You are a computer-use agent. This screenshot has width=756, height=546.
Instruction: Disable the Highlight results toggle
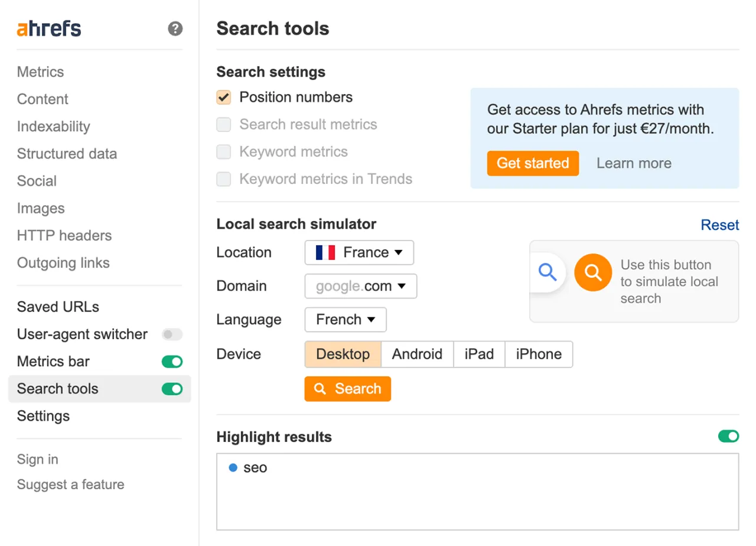click(728, 437)
